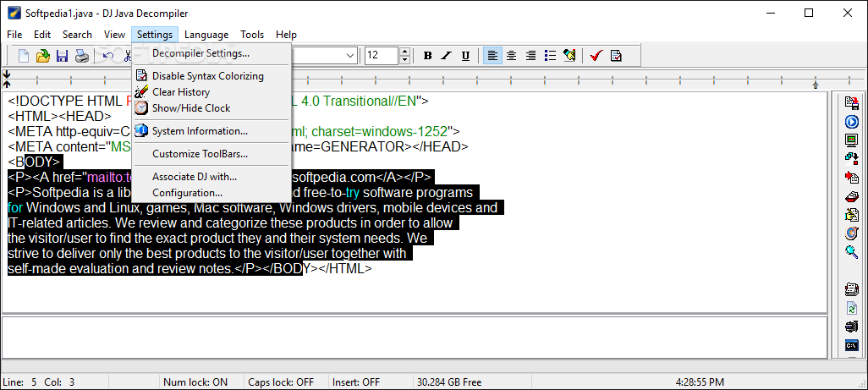Increase font size with the up stepper arrow
Image resolution: width=868 pixels, height=390 pixels.
tap(404, 52)
